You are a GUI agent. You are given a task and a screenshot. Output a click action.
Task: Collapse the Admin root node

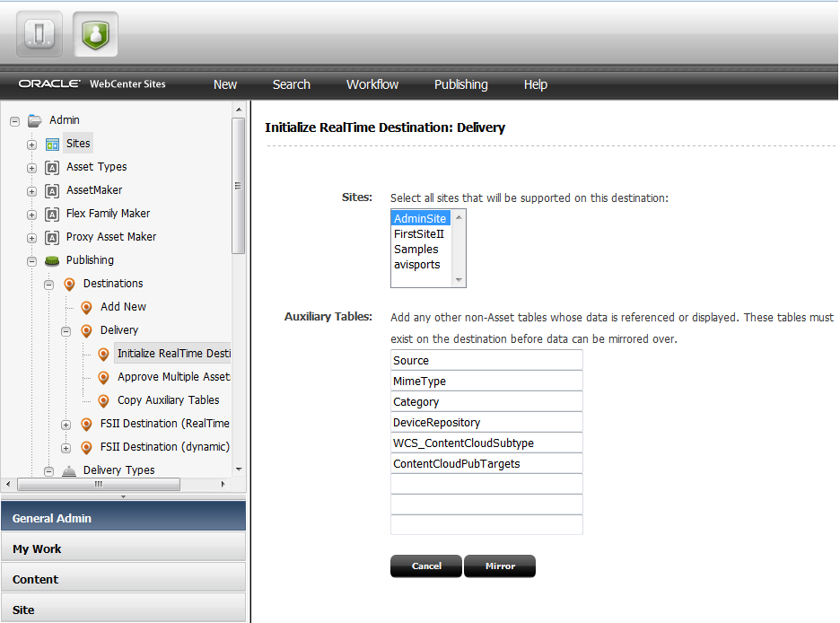click(15, 121)
